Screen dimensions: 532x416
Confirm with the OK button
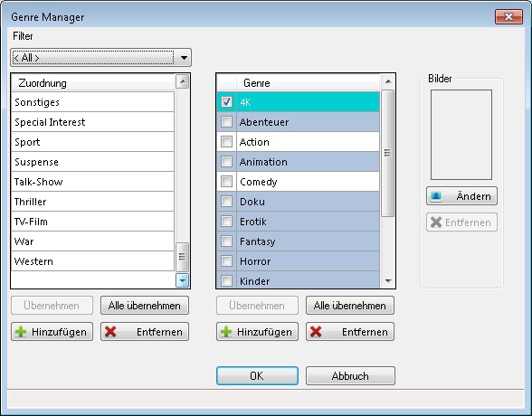pyautogui.click(x=257, y=375)
